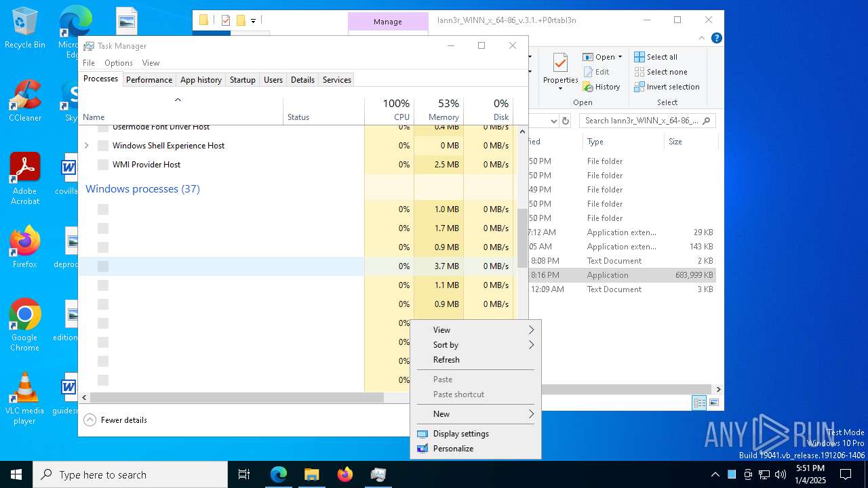Sort processes by Disk column

point(488,110)
